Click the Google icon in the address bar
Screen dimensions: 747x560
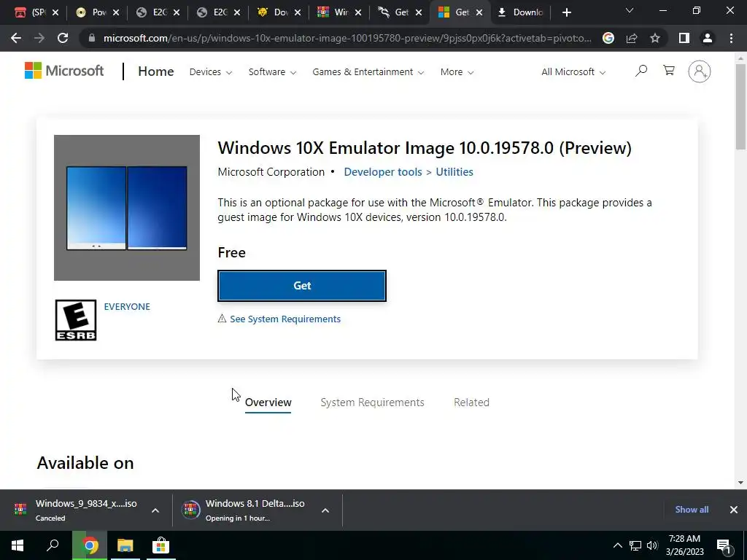point(608,38)
